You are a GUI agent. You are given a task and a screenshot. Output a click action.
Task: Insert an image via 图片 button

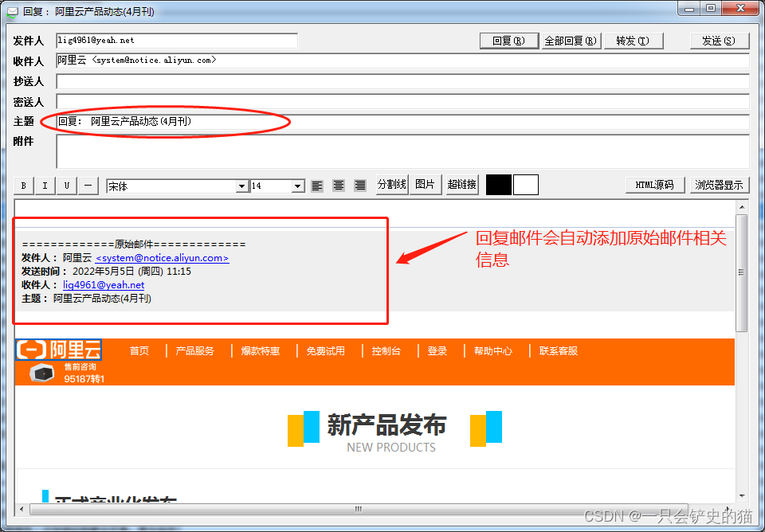[x=425, y=184]
